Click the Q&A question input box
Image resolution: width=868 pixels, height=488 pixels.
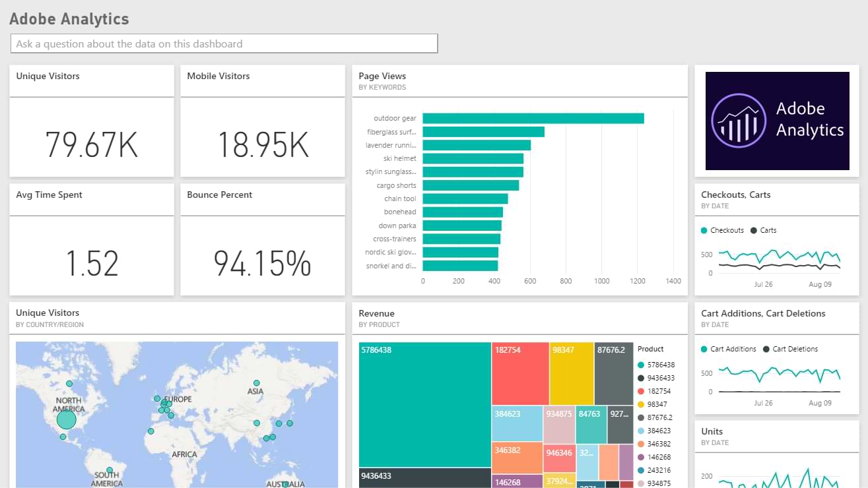pos(224,44)
